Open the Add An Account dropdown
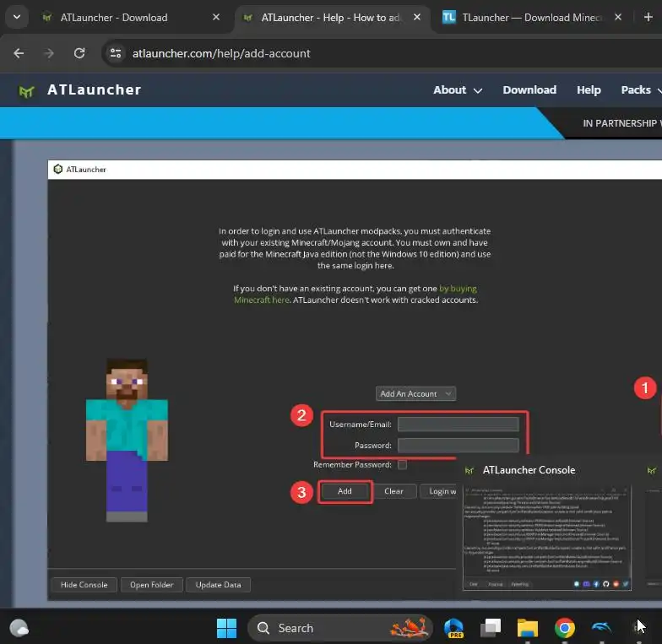662x644 pixels. click(415, 393)
